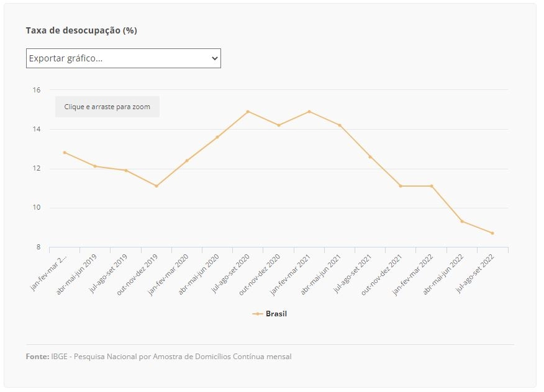This screenshot has width=544, height=392.
Task: Open the Exportar gráfico dropdown
Action: click(x=123, y=58)
